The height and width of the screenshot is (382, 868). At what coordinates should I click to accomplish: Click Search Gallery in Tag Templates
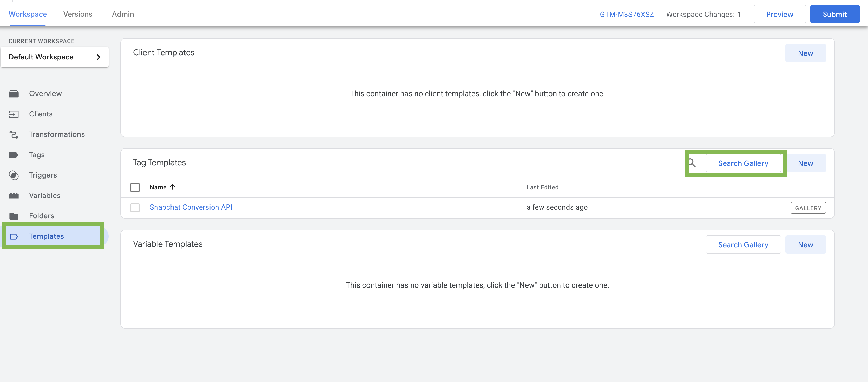(743, 163)
